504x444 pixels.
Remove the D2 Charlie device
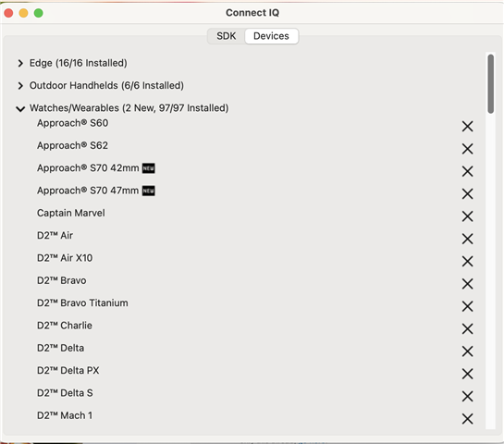click(467, 329)
